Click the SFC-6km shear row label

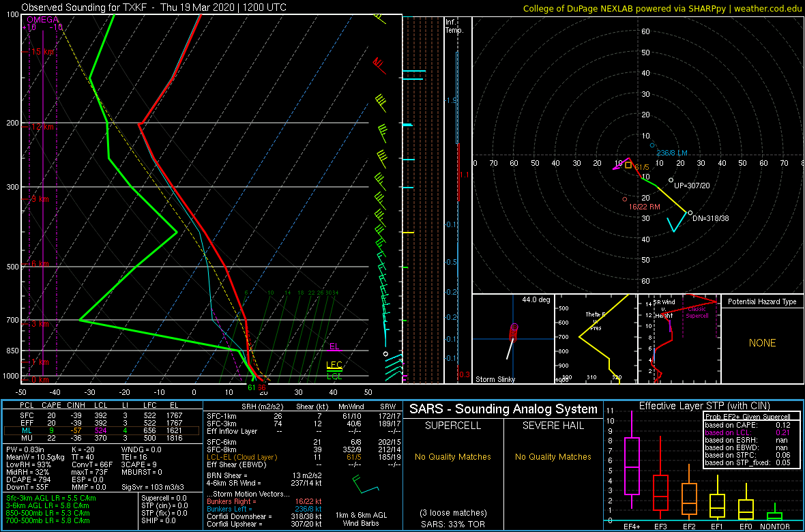[222, 443]
